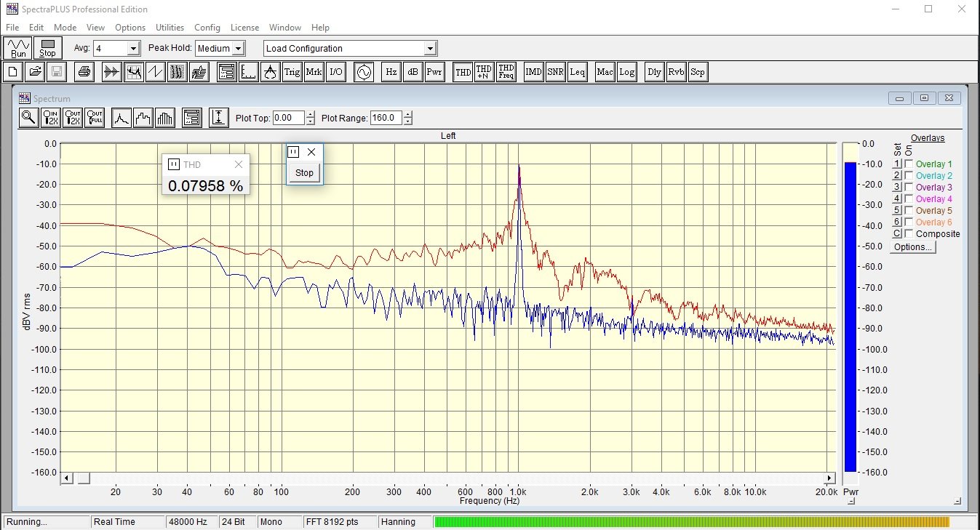Click the Run button with waveform icon
This screenshot has height=530, width=980.
point(18,49)
